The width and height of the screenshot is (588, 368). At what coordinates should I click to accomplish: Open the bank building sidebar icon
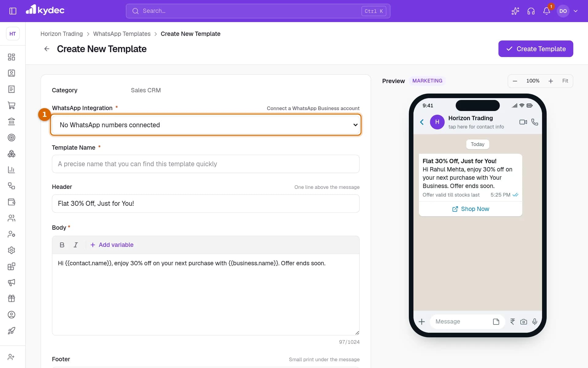click(11, 121)
